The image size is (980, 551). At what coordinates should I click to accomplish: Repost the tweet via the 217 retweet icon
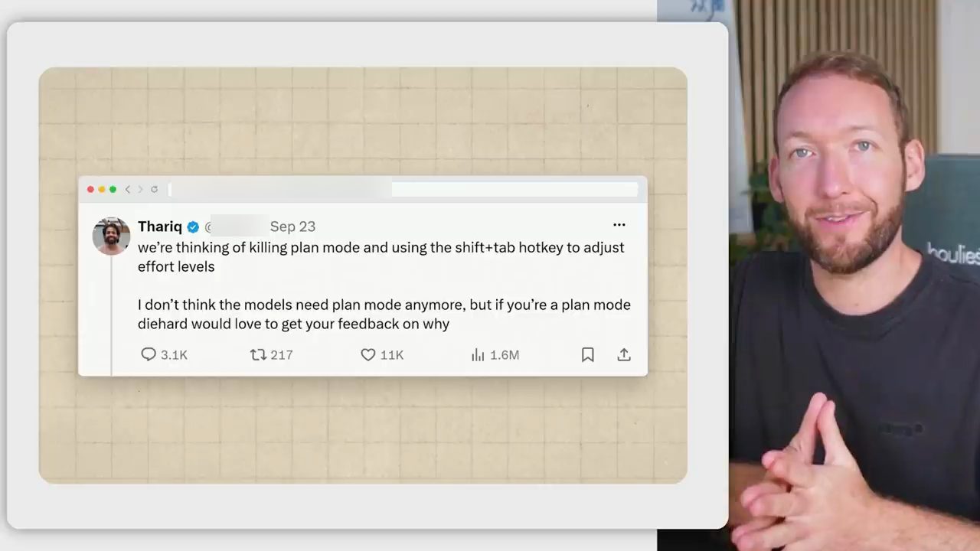click(259, 354)
